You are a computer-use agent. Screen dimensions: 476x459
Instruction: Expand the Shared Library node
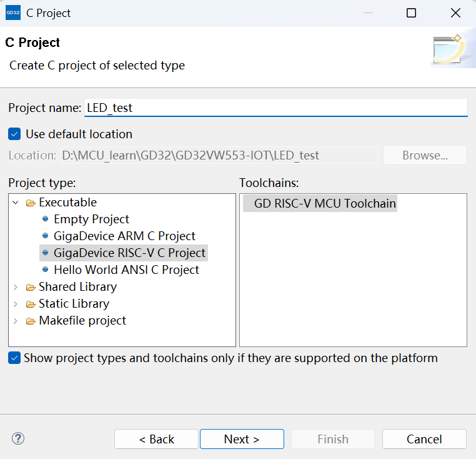click(x=16, y=287)
